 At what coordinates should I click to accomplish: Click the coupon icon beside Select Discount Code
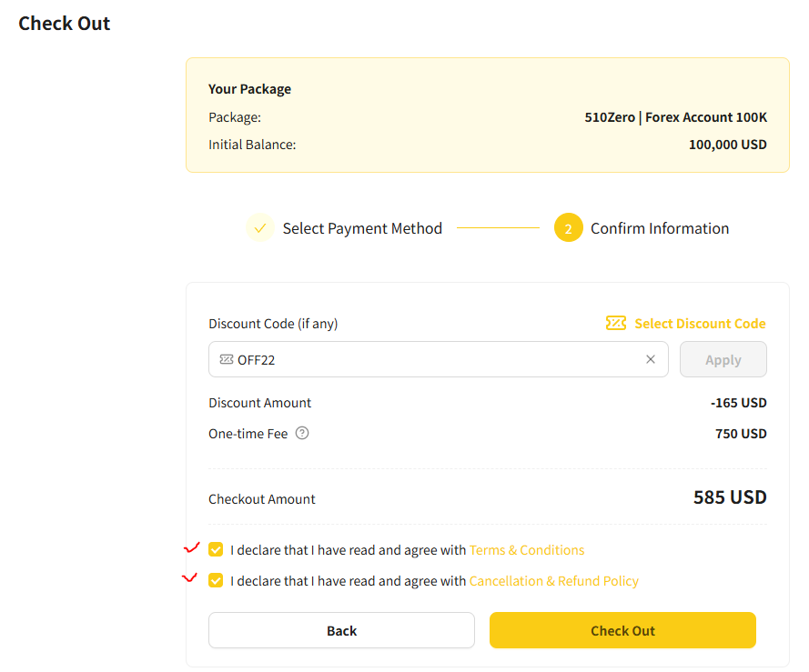click(x=615, y=324)
